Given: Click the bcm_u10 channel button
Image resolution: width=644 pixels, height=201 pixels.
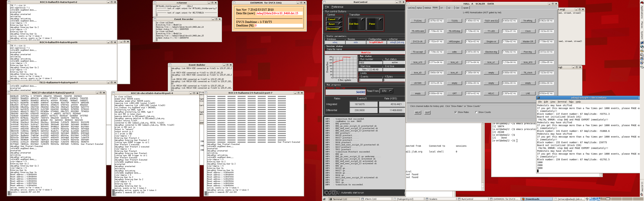Looking at the screenshot, I should pos(418,62).
